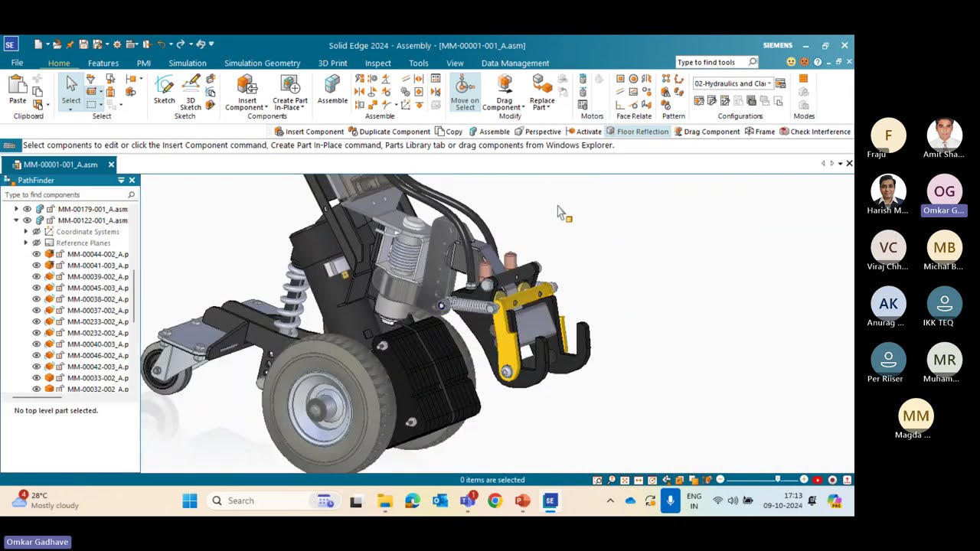Open the Sketch tool

pyautogui.click(x=164, y=90)
